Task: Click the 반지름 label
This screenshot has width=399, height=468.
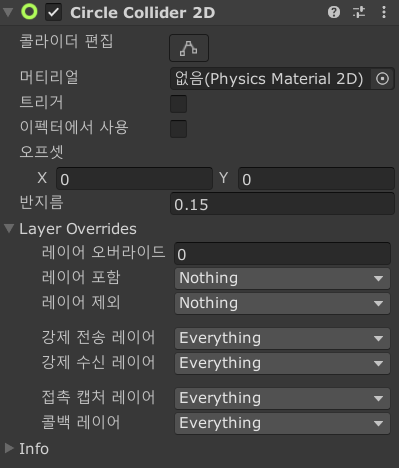Action: coord(42,202)
